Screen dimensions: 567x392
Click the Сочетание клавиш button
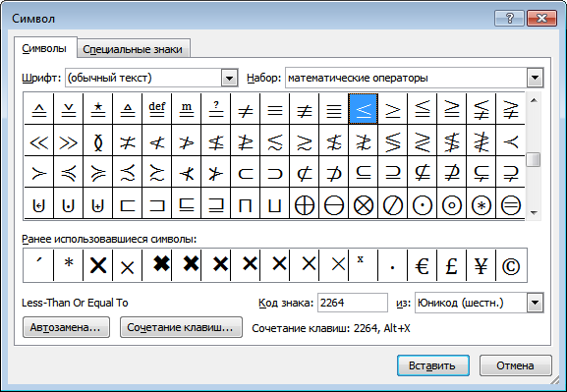coord(181,327)
